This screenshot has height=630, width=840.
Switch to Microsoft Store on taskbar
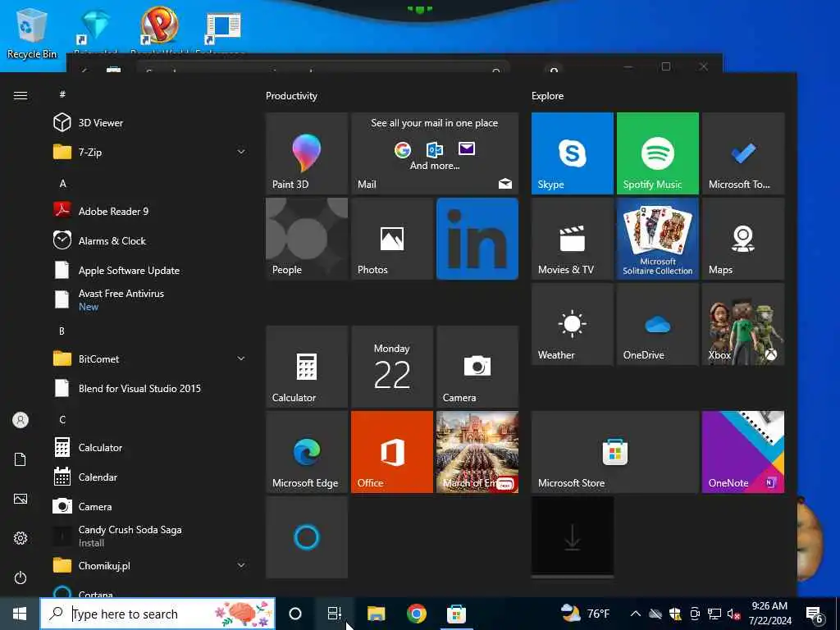coord(456,614)
